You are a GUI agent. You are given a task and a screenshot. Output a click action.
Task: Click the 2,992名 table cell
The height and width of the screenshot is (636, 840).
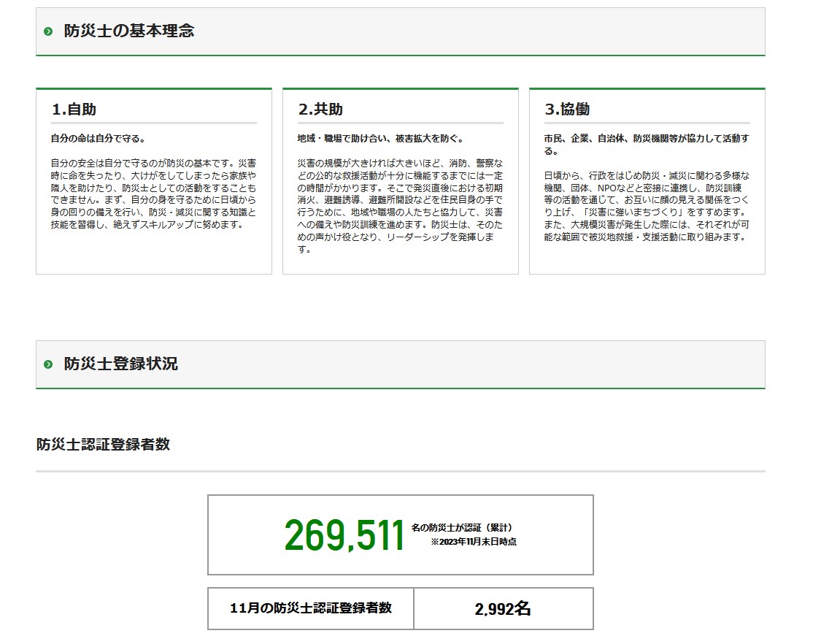[503, 609]
